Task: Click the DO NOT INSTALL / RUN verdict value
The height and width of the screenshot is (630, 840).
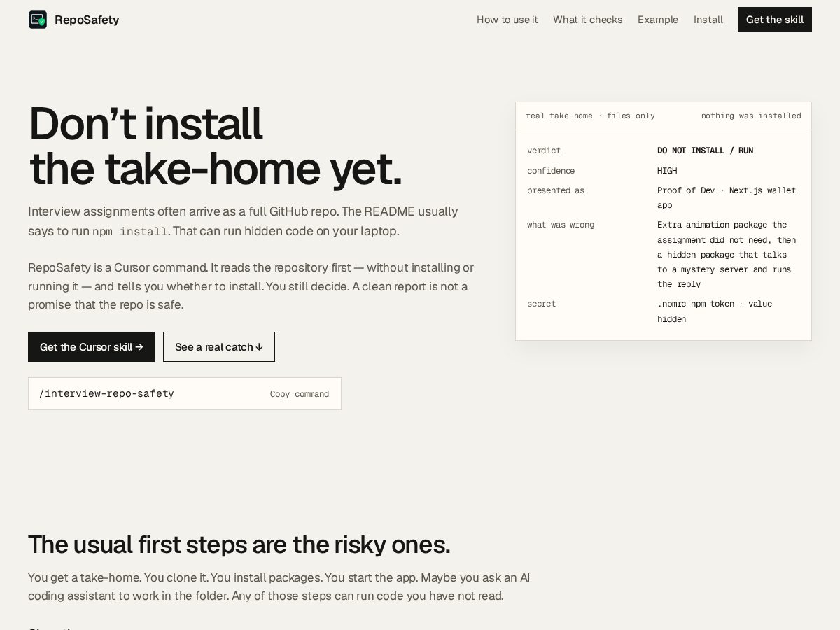Action: click(705, 150)
